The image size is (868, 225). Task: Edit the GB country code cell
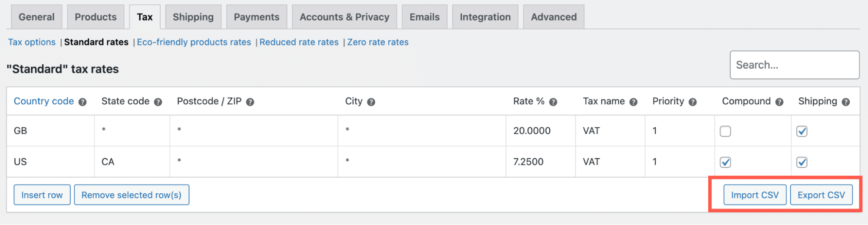click(51, 131)
